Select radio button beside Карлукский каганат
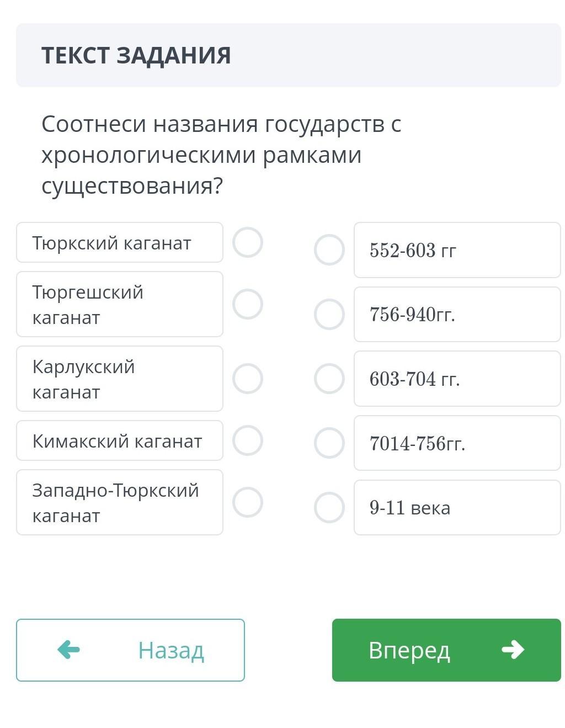 247,379
